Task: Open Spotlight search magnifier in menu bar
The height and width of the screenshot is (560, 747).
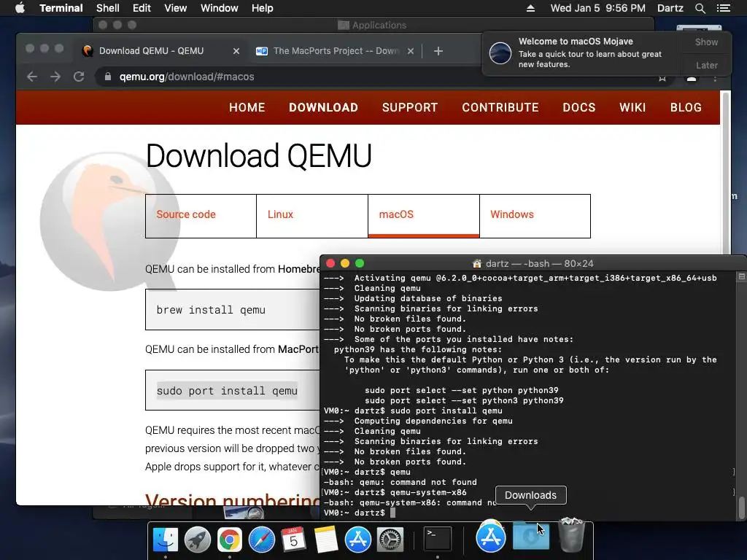Action: click(700, 8)
